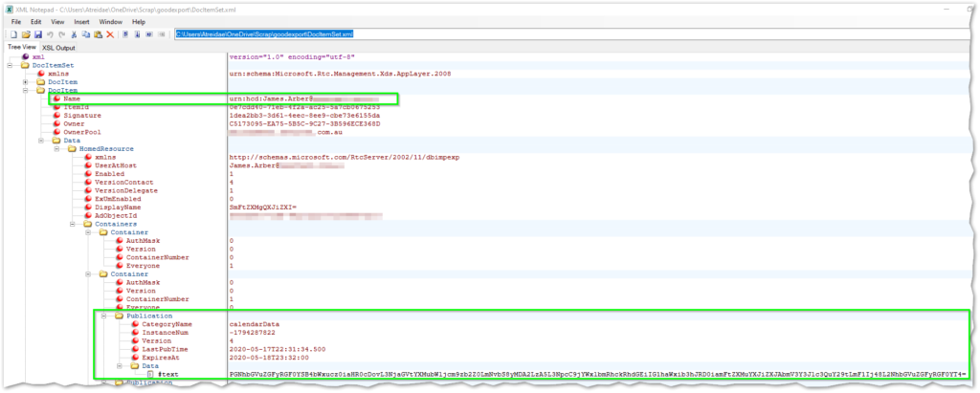Select the OwnerPool element
The image size is (980, 393).
click(x=80, y=132)
